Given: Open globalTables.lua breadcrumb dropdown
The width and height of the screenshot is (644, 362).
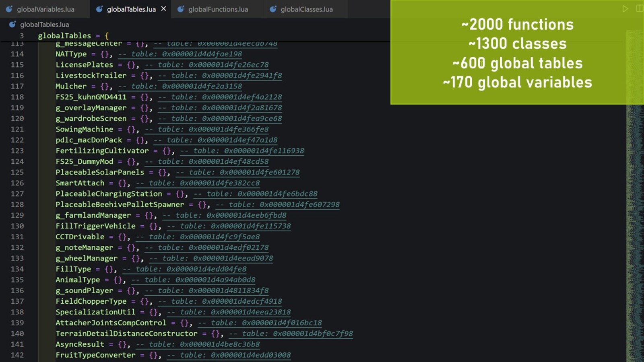Looking at the screenshot, I should pos(44,25).
